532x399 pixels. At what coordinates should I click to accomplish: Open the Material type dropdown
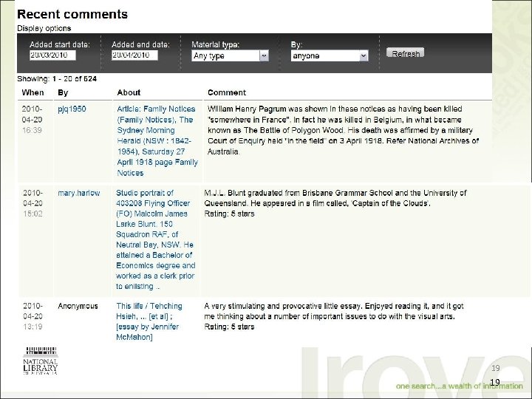click(230, 55)
